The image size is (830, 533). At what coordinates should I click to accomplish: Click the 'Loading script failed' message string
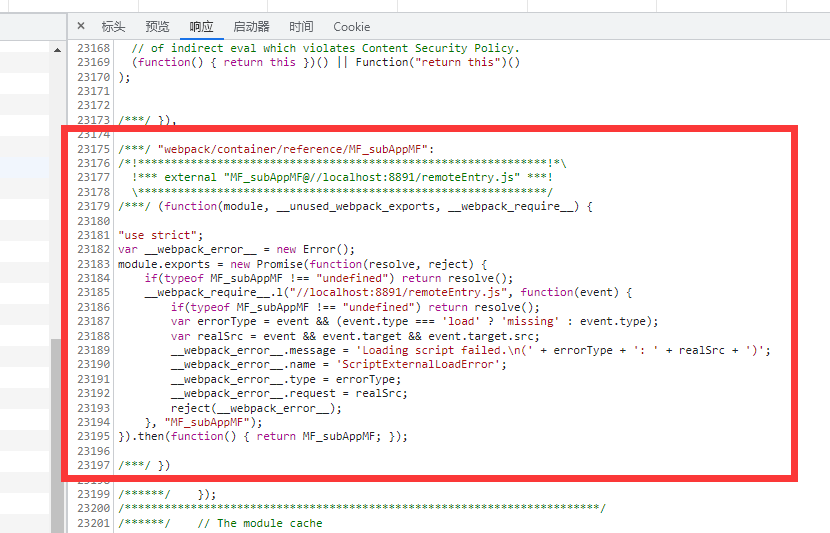[445, 350]
